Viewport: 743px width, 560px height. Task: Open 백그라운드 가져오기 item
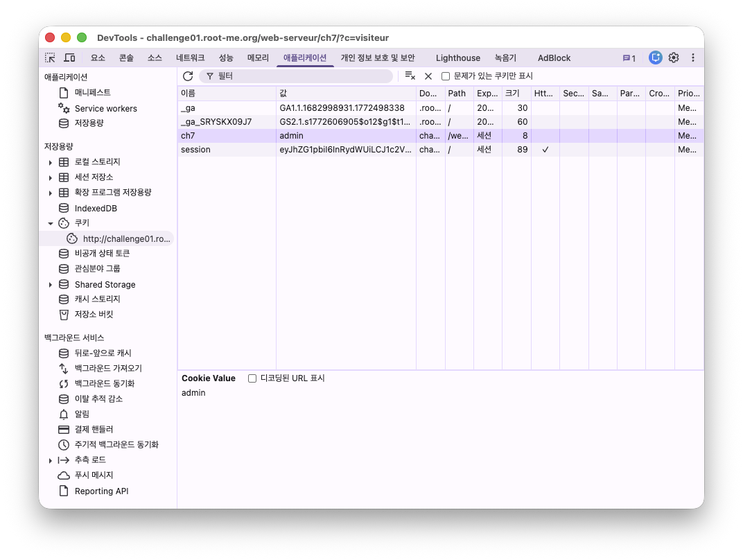(x=108, y=368)
